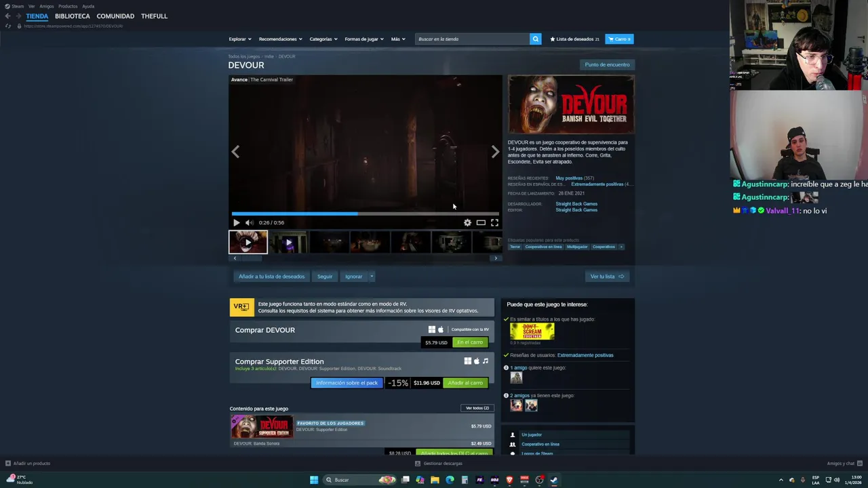Click the Seguir button
Viewport: 868px width, 488px height.
coord(325,277)
